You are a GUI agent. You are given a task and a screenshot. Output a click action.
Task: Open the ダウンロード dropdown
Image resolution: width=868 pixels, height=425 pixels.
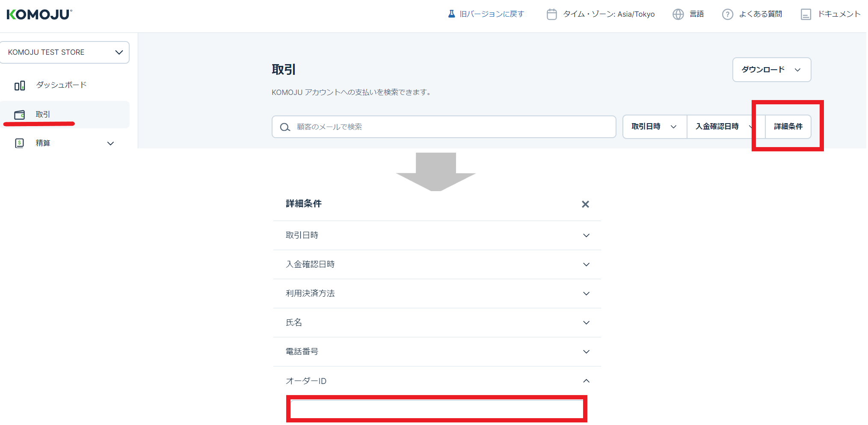click(x=771, y=70)
